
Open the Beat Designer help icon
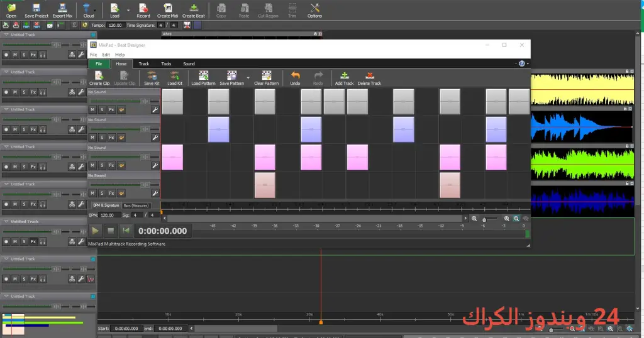[x=521, y=63]
